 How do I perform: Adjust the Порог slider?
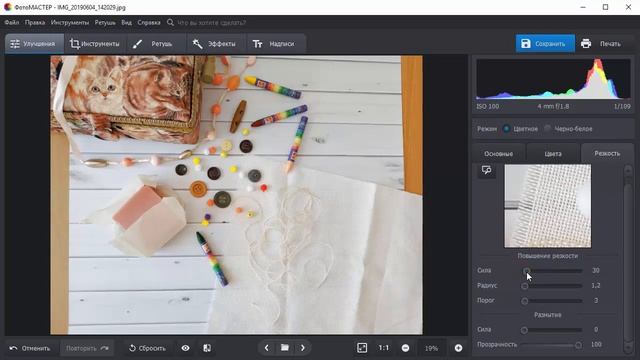pos(553,301)
